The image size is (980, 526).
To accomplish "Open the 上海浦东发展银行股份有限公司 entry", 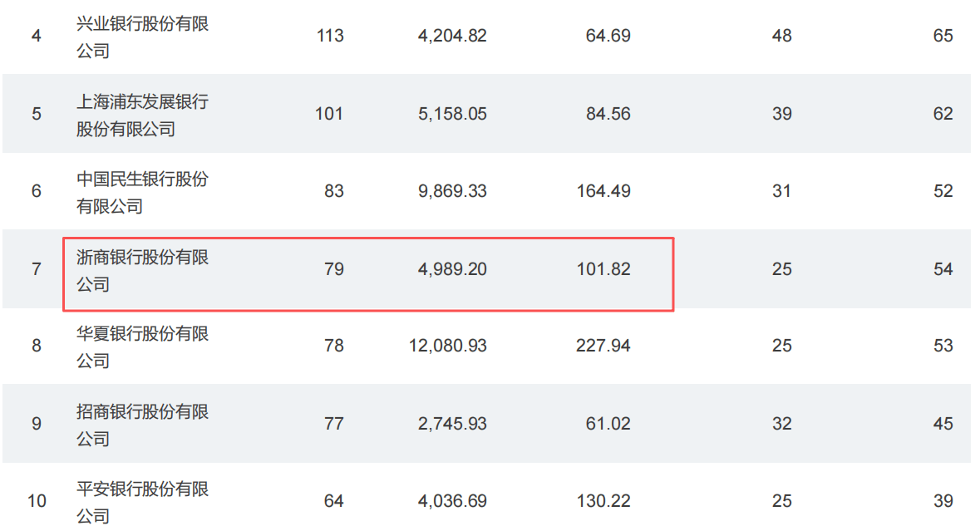I will pos(142,115).
